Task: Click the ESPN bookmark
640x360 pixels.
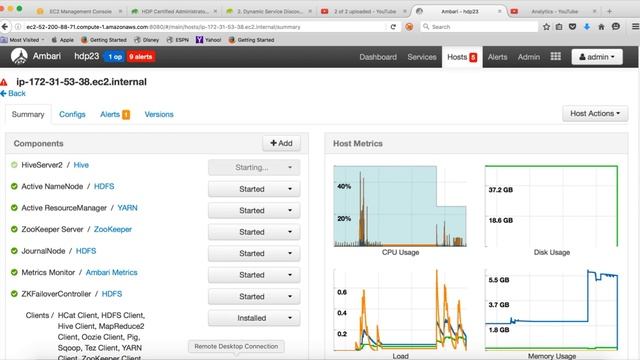Action: [178, 40]
